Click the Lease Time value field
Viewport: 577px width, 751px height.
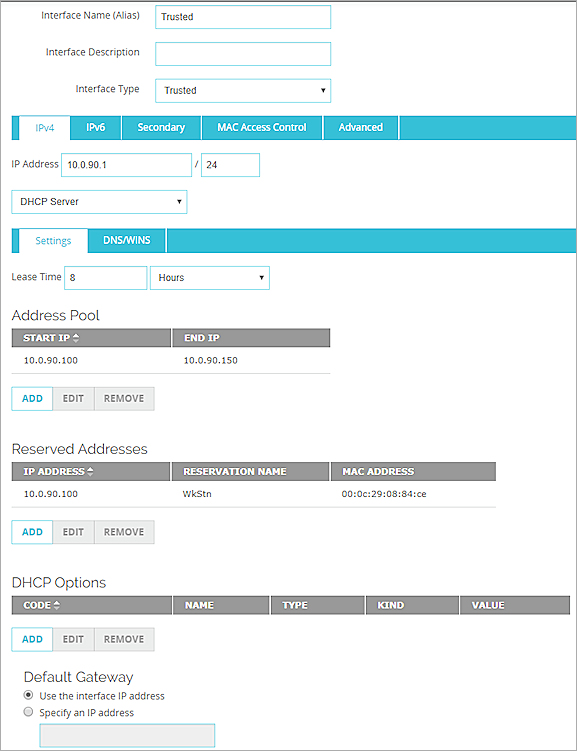tap(105, 278)
